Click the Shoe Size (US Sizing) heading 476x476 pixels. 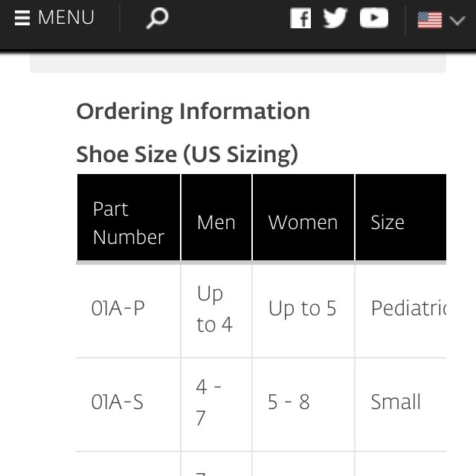click(x=187, y=155)
